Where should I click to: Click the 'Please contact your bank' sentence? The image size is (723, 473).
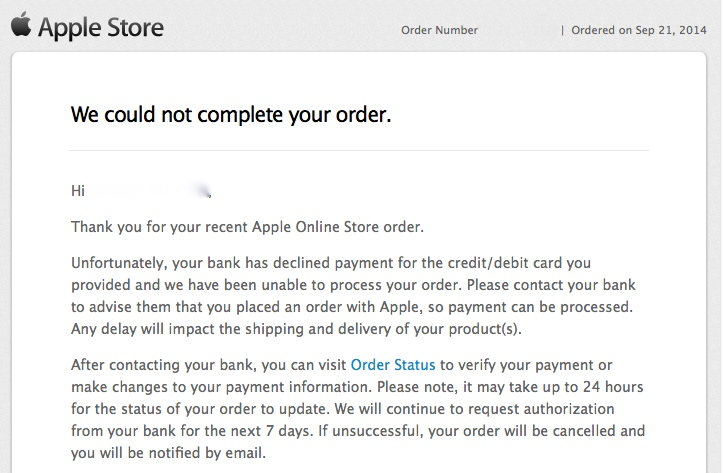pos(551,285)
